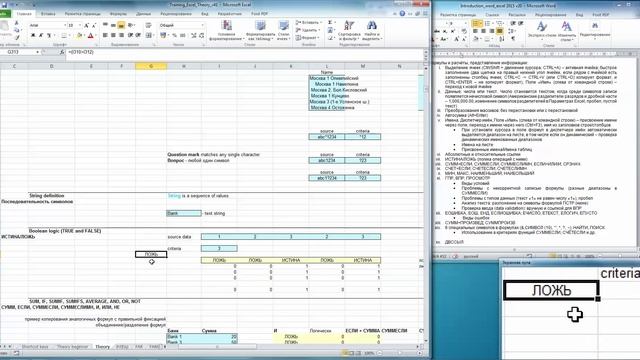Viewport: 640px width, 360px height.
Task: Click the Format Painter brush icon in Excel
Action: (17, 38)
